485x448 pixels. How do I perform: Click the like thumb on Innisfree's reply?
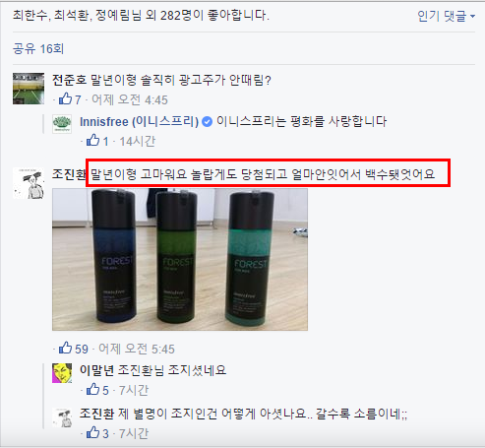coord(92,141)
